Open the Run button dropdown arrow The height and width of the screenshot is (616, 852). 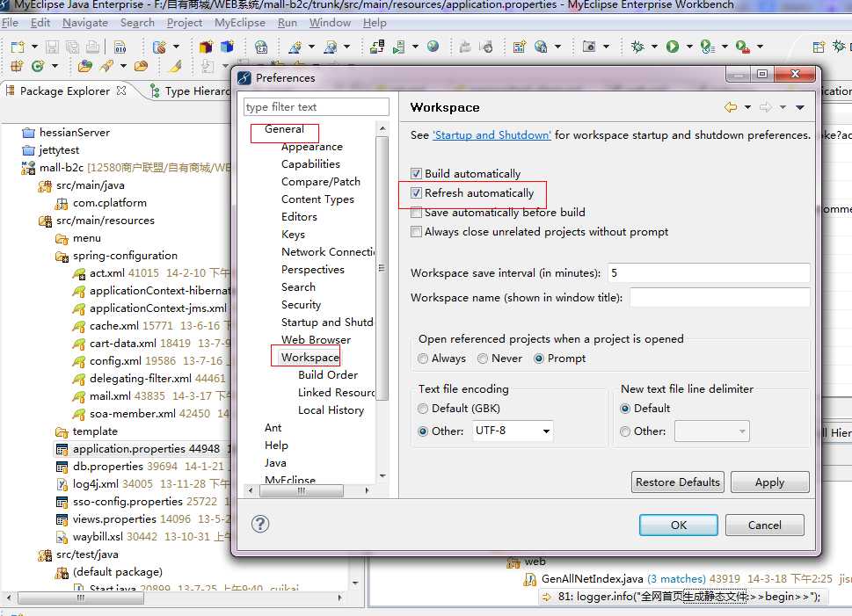689,47
